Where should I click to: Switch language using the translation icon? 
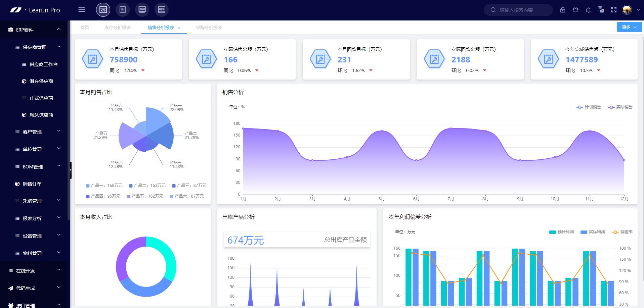(601, 10)
